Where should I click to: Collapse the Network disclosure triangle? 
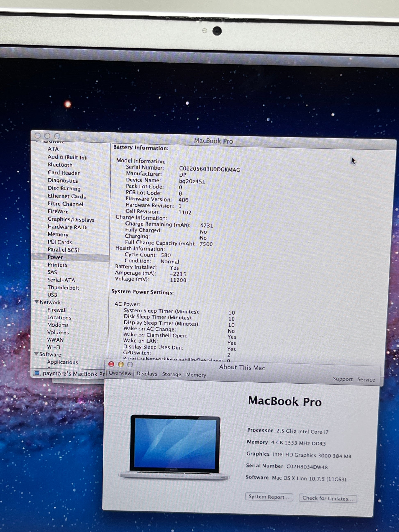point(36,302)
